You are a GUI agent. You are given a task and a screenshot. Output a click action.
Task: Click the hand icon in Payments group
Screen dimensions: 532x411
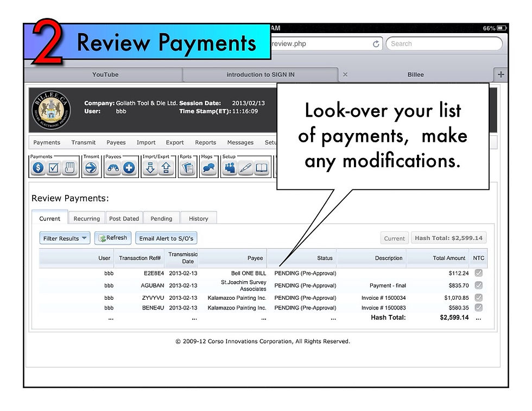point(69,168)
